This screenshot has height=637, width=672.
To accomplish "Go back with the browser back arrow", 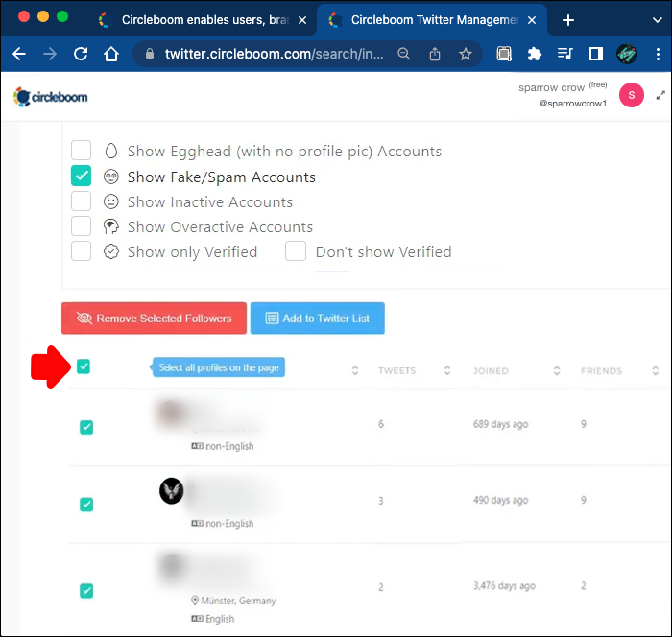I will (x=19, y=54).
